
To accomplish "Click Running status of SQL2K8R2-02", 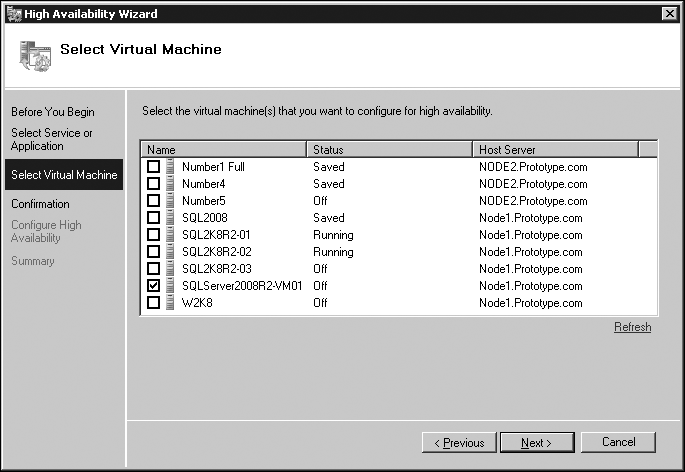I will point(333,252).
